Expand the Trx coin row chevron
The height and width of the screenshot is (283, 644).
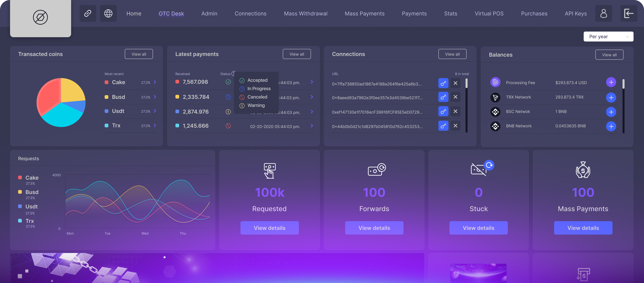coord(155,125)
